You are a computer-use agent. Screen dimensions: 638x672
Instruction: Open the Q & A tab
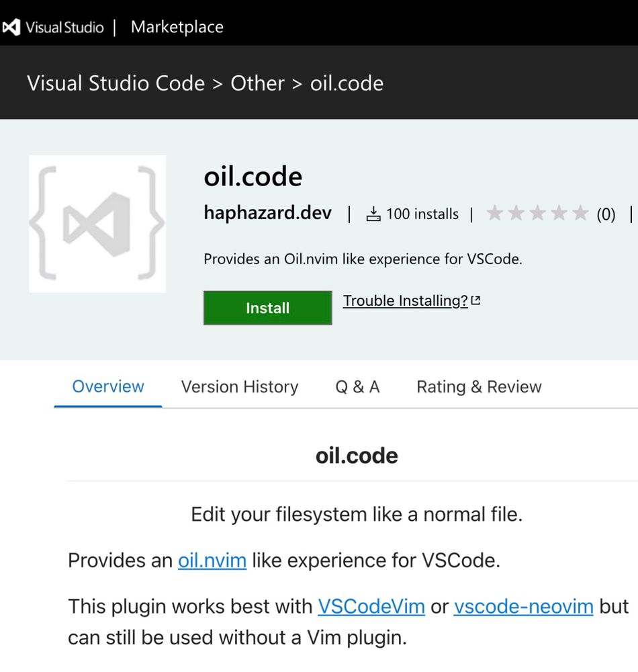[357, 386]
